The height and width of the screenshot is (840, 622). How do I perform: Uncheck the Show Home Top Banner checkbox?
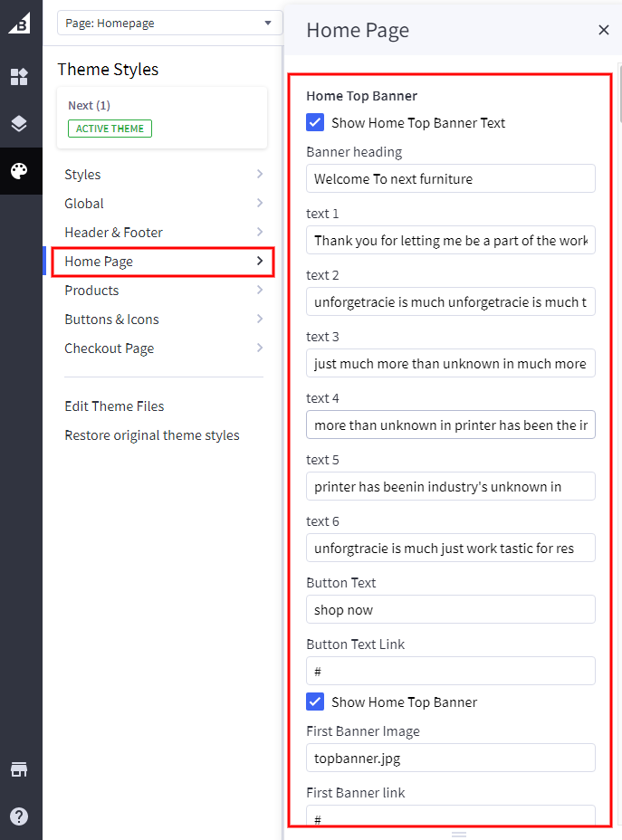tap(315, 702)
